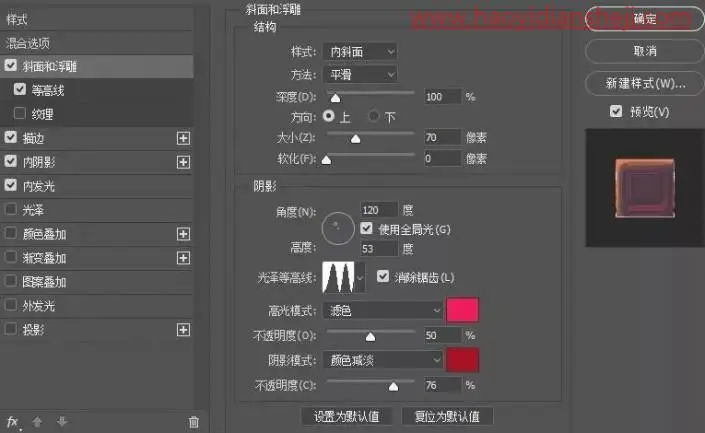Open the 方法 dropdown showing 平滑
This screenshot has width=705, height=433.
coord(360,74)
